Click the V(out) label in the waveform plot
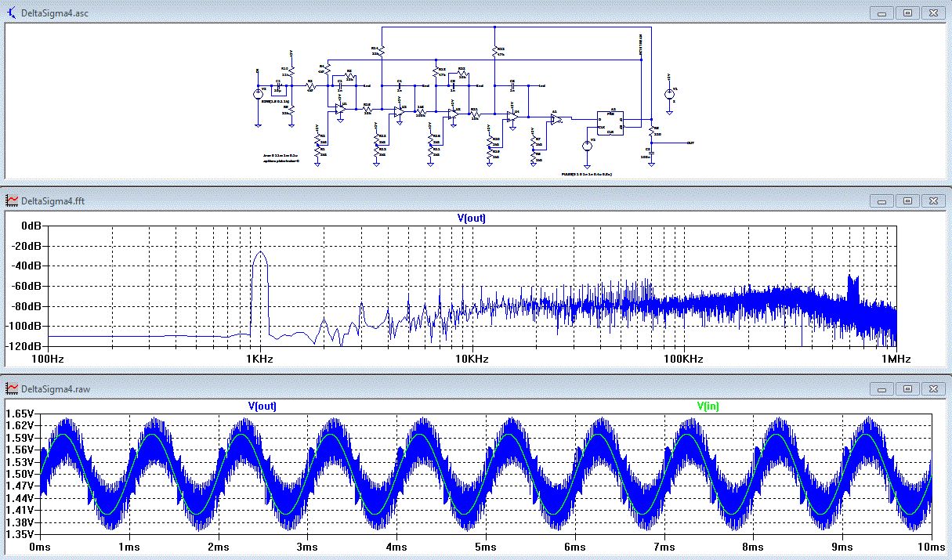The height and width of the screenshot is (560, 952). coord(262,406)
